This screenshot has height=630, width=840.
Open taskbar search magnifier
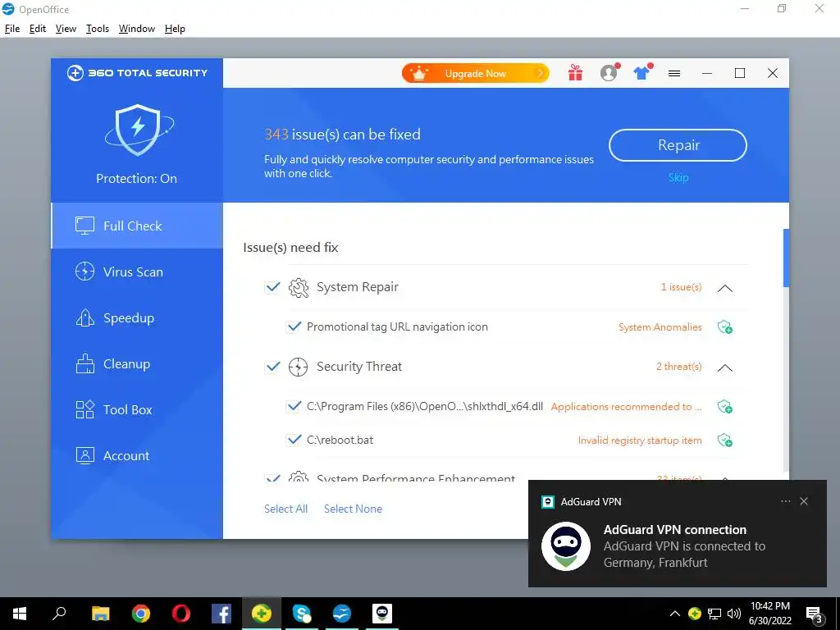click(x=59, y=614)
